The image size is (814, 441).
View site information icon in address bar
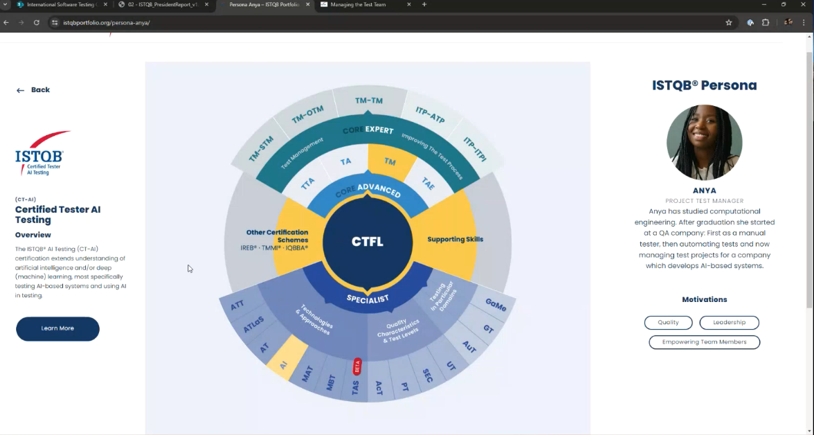(x=55, y=22)
